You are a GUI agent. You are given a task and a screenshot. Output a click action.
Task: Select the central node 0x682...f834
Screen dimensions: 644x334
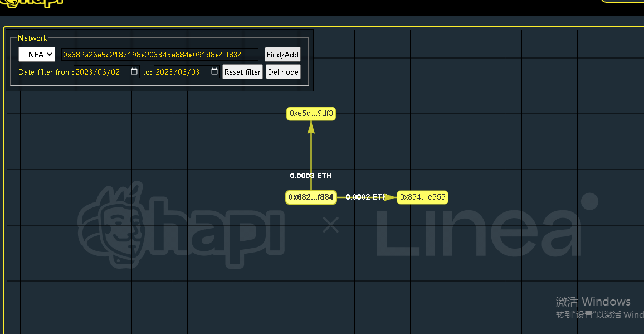(x=311, y=197)
